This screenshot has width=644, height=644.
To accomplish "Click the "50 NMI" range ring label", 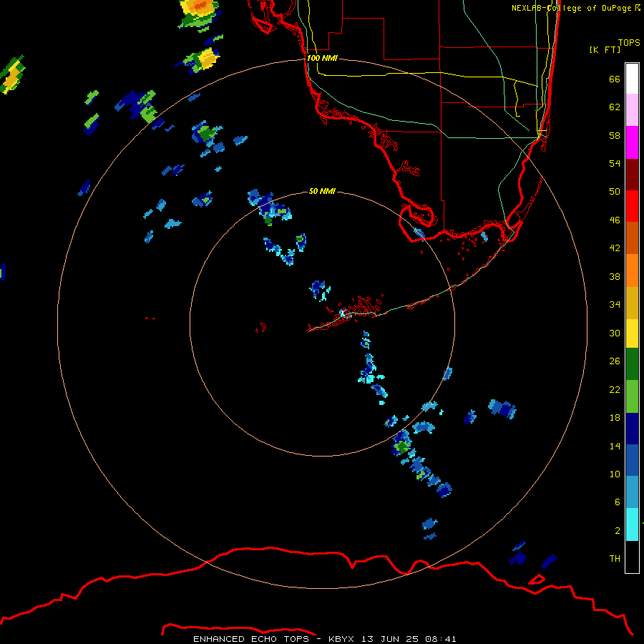I will [322, 191].
